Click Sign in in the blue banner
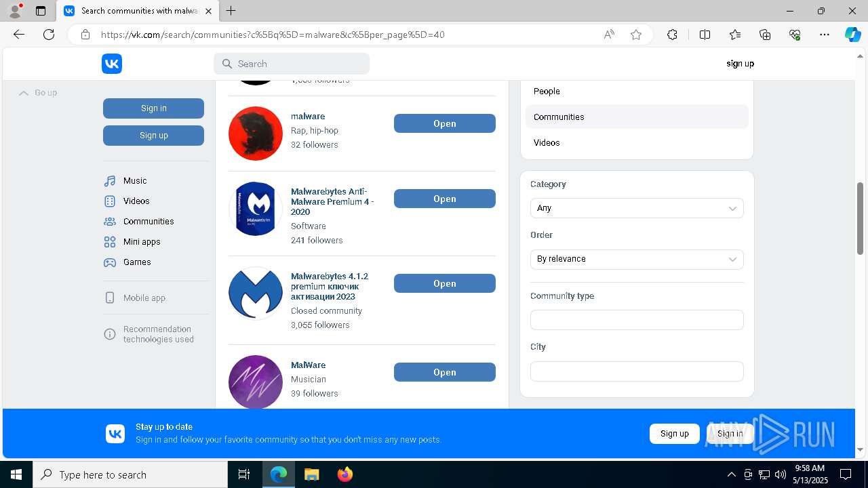 pos(730,434)
